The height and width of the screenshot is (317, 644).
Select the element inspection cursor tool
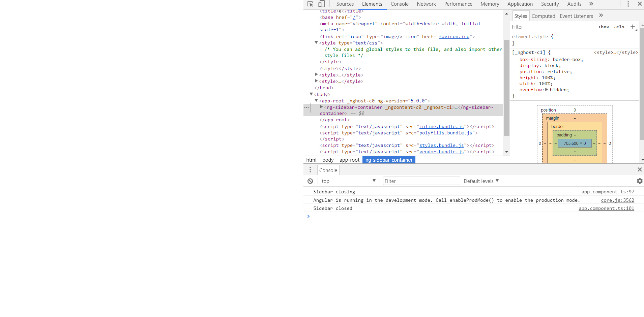[x=310, y=4]
